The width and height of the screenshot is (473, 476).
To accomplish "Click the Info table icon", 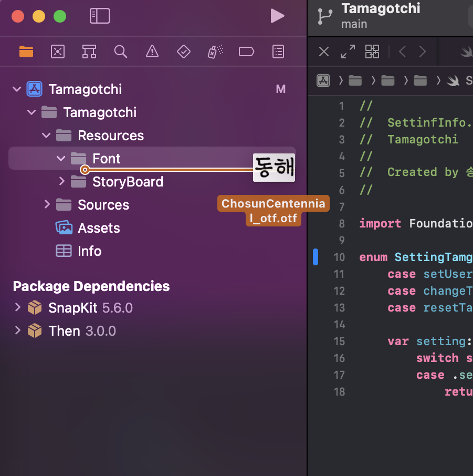I will [x=64, y=251].
